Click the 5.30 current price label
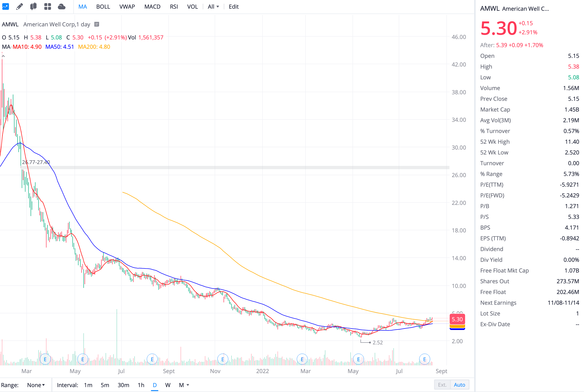This screenshot has height=392, width=584. pyautogui.click(x=457, y=319)
